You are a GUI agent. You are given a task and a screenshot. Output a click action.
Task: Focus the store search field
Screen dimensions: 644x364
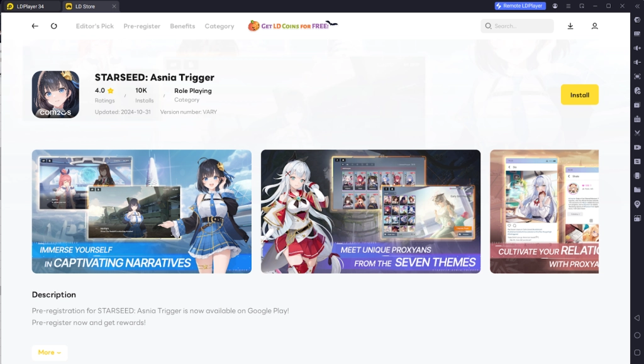[x=517, y=26]
